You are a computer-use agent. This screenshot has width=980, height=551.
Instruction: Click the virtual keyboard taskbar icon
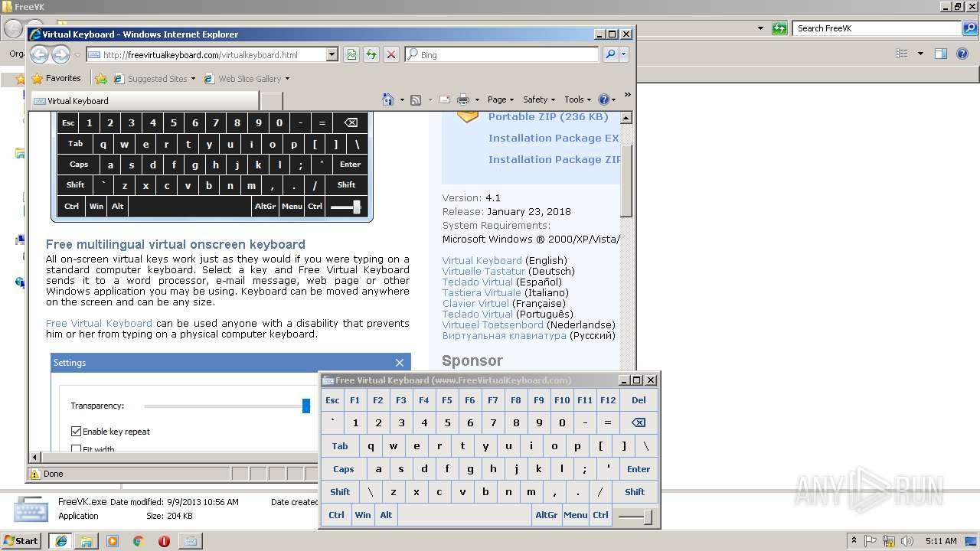coord(190,540)
